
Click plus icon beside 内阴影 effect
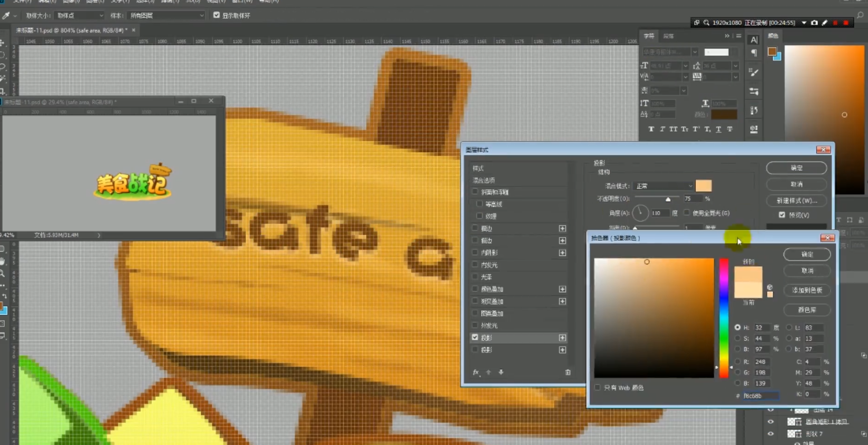point(562,253)
